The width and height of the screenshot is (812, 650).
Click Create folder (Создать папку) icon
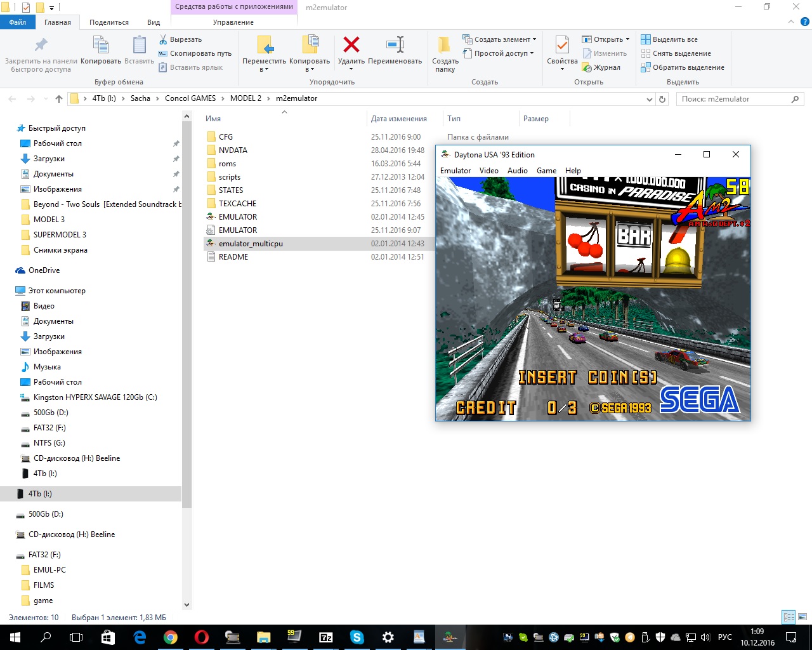(x=445, y=45)
